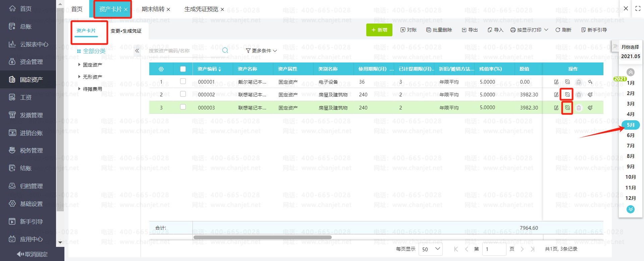
Task: Click the delete trash icon for asset 000003
Action: [579, 108]
